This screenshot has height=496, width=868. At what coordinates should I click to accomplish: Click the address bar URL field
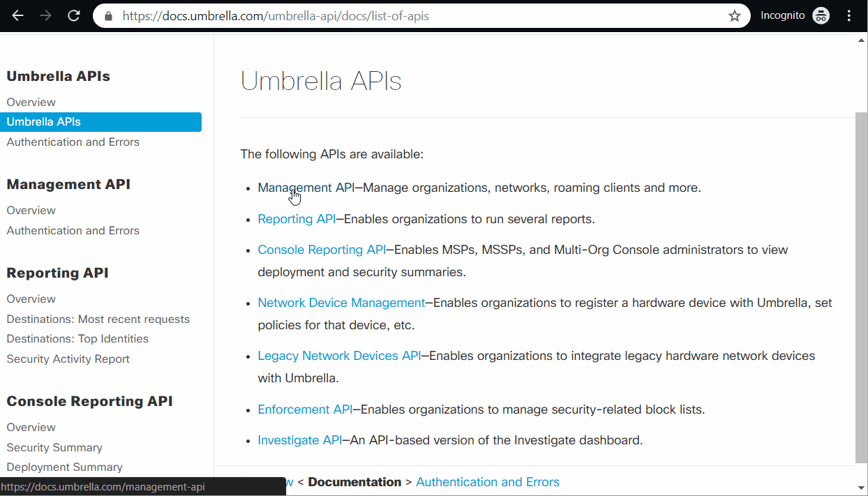pyautogui.click(x=419, y=15)
